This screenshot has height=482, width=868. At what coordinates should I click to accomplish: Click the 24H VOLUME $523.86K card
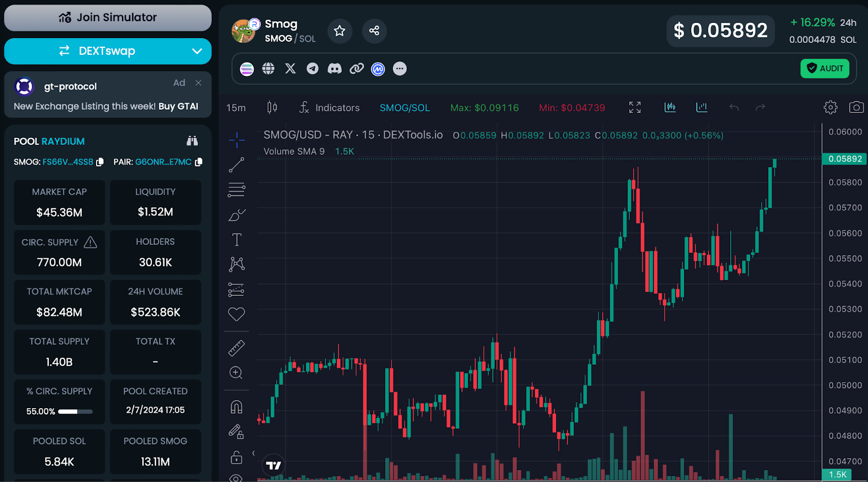tap(156, 302)
